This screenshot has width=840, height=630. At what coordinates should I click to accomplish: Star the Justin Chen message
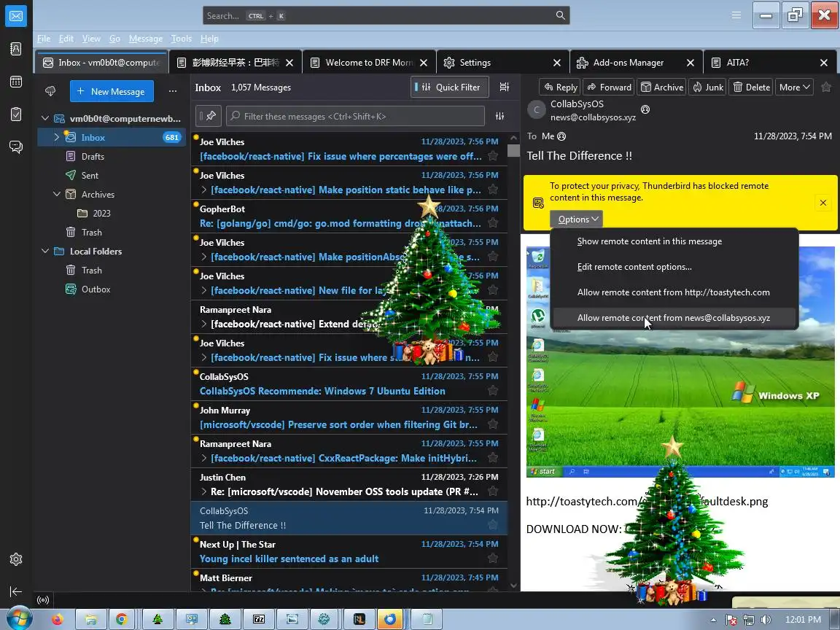[493, 491]
